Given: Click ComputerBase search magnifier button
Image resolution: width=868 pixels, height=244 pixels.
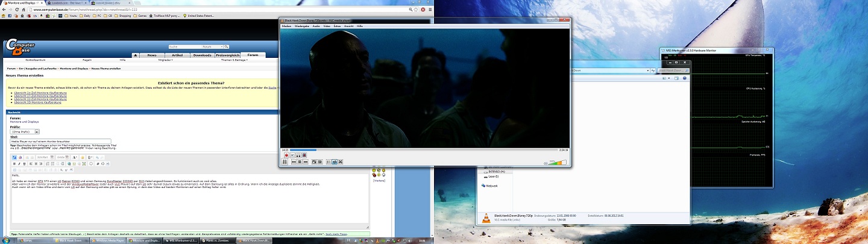Looking at the screenshot, I should pyautogui.click(x=227, y=46).
